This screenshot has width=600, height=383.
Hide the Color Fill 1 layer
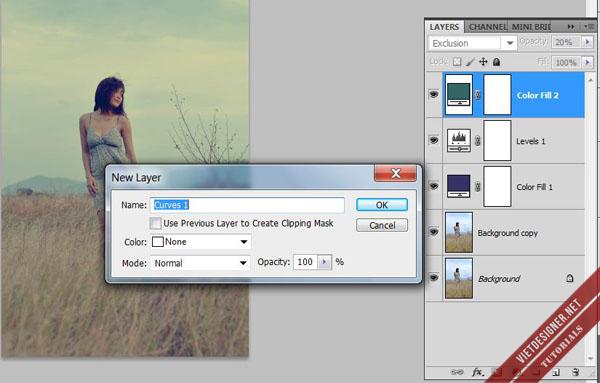click(434, 186)
